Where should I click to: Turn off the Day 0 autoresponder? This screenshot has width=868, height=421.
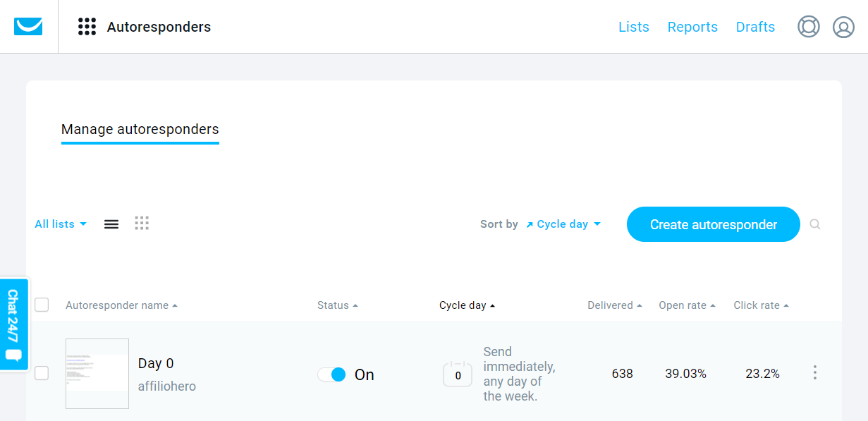pyautogui.click(x=332, y=374)
